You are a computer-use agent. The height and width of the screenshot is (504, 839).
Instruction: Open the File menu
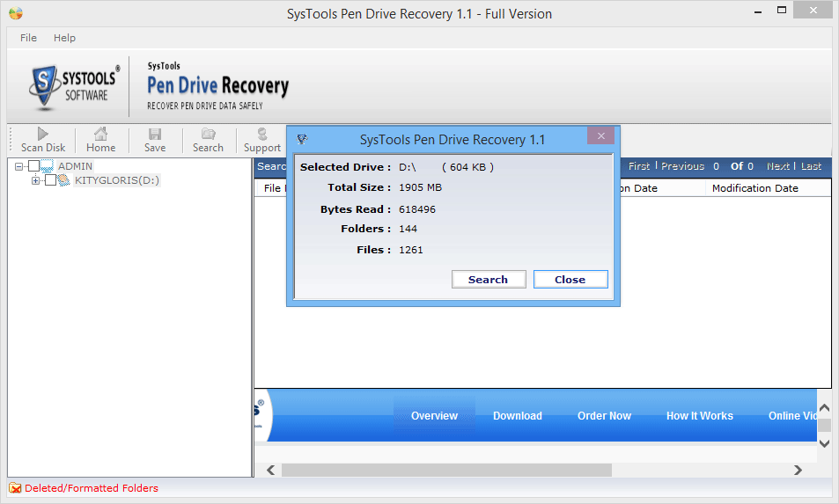click(28, 38)
